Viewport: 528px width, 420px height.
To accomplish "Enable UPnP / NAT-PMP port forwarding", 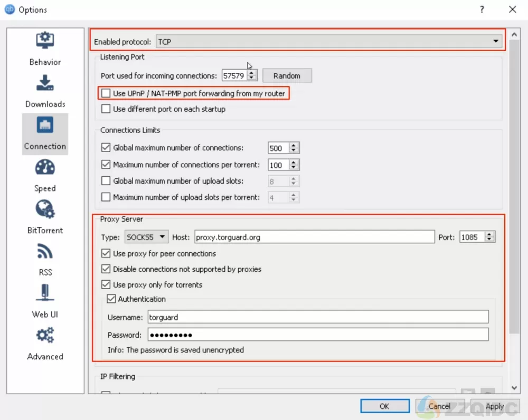I will 106,93.
